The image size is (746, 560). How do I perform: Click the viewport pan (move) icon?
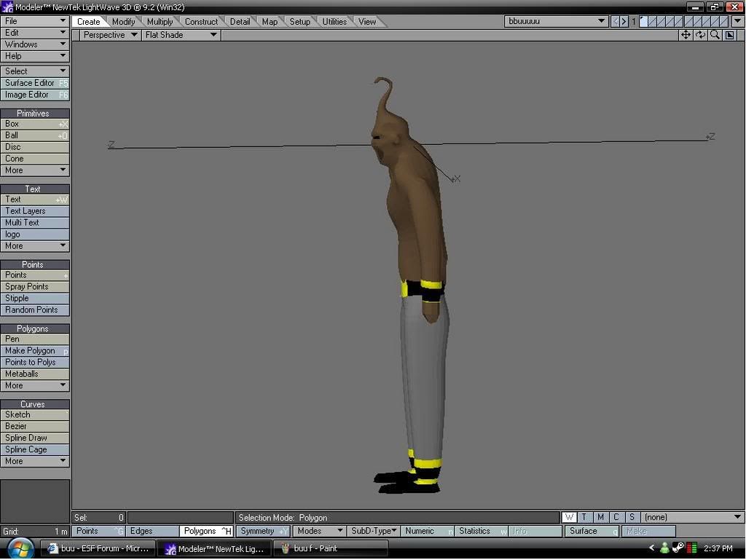pyautogui.click(x=686, y=35)
